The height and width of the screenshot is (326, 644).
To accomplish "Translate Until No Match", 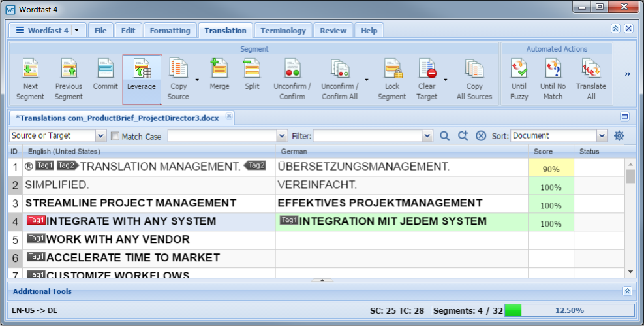I will tap(553, 79).
